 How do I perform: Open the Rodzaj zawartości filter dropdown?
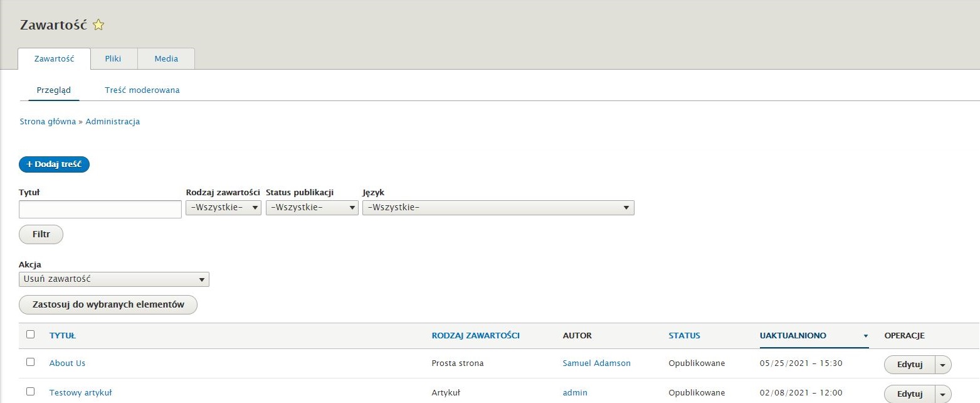click(223, 208)
